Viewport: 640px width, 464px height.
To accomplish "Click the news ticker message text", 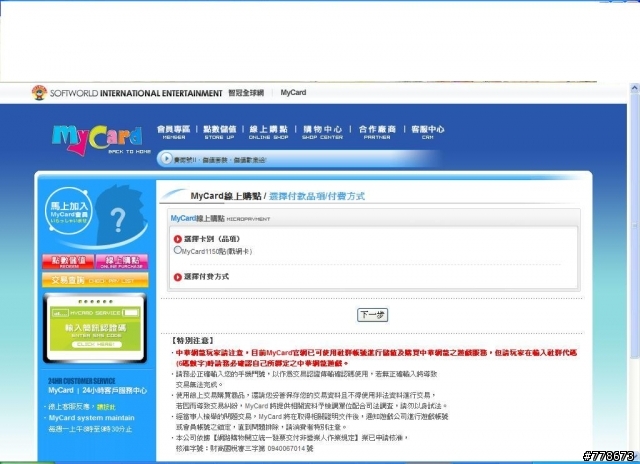I will pos(220,160).
